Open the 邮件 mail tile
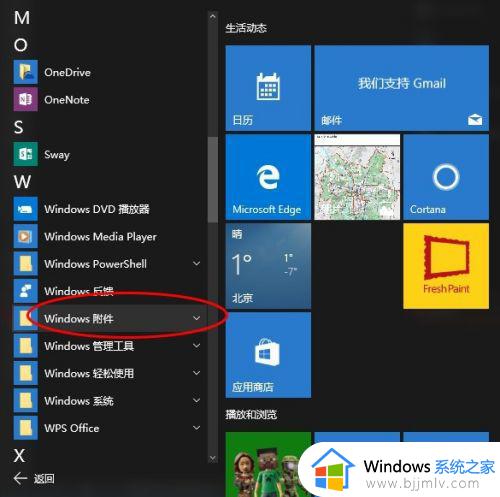The image size is (500, 497). (x=402, y=88)
